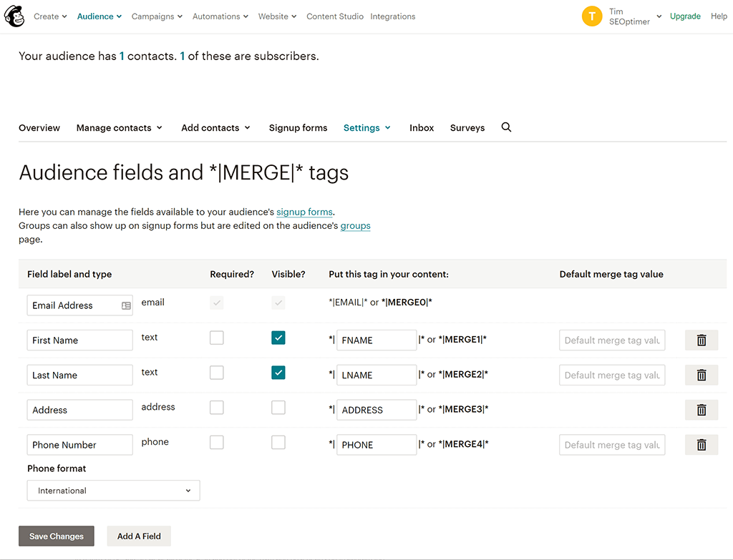Delete the First Name field
This screenshot has height=560, width=733.
click(701, 340)
